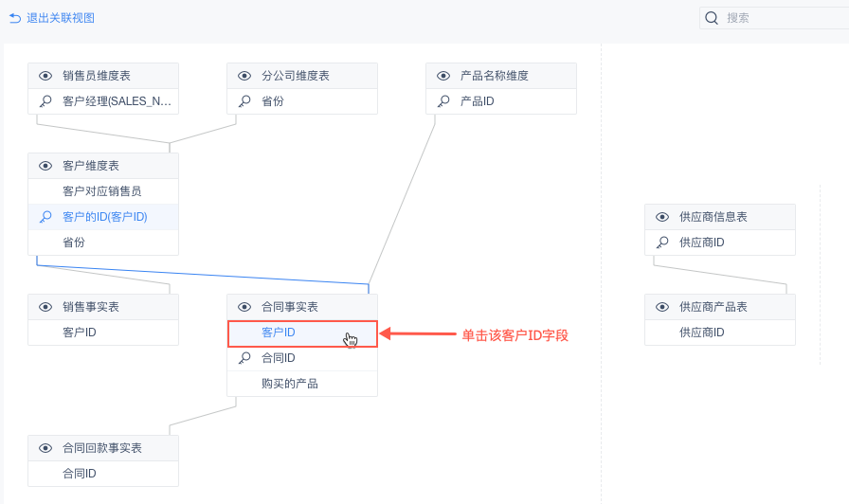Select the 客户ID field in 合同事实表
The image size is (849, 504).
point(279,333)
